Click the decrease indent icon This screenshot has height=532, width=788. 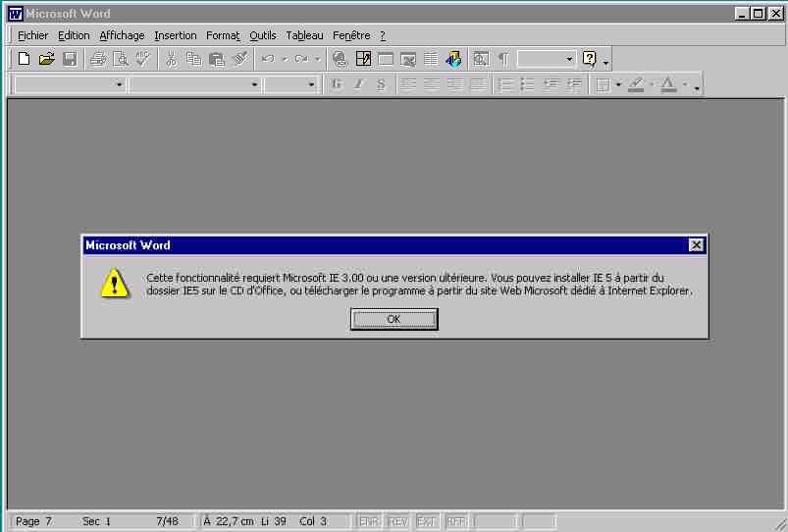coord(551,85)
